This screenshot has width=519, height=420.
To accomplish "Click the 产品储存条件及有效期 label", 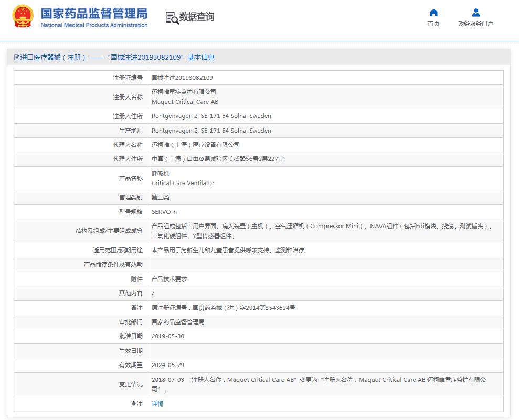I will (113, 265).
